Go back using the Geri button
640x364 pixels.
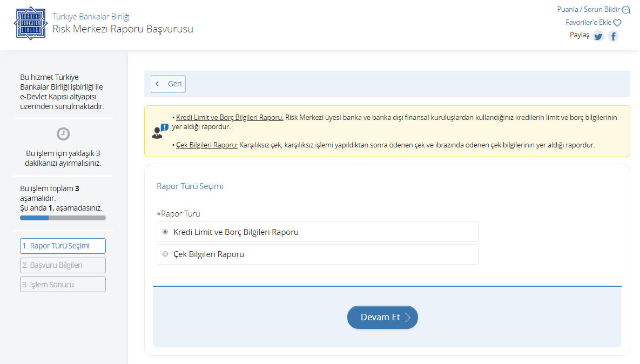[x=168, y=84]
